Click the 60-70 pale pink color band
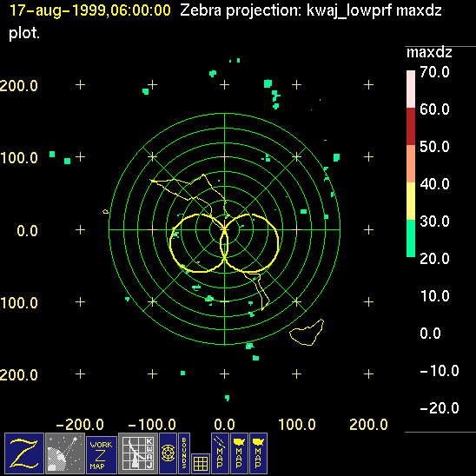476x476 pixels. [411, 89]
